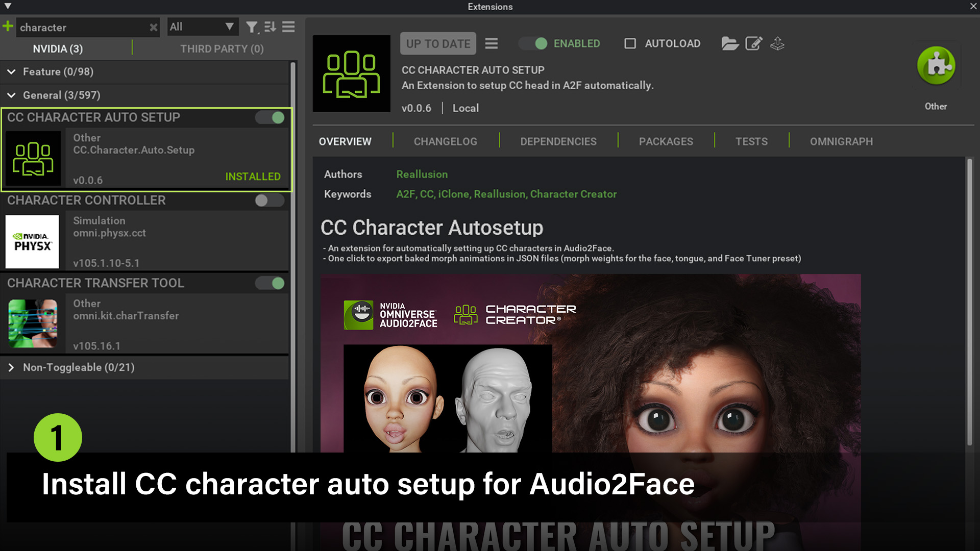Click the green plus to create new extension
980x551 pixels.
tap(7, 26)
